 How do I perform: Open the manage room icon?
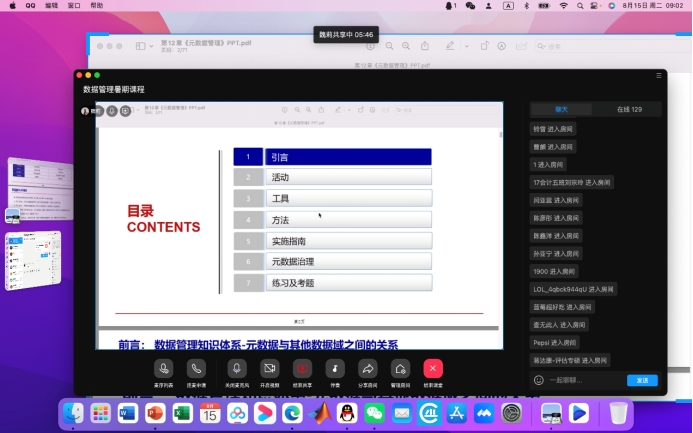pos(400,369)
